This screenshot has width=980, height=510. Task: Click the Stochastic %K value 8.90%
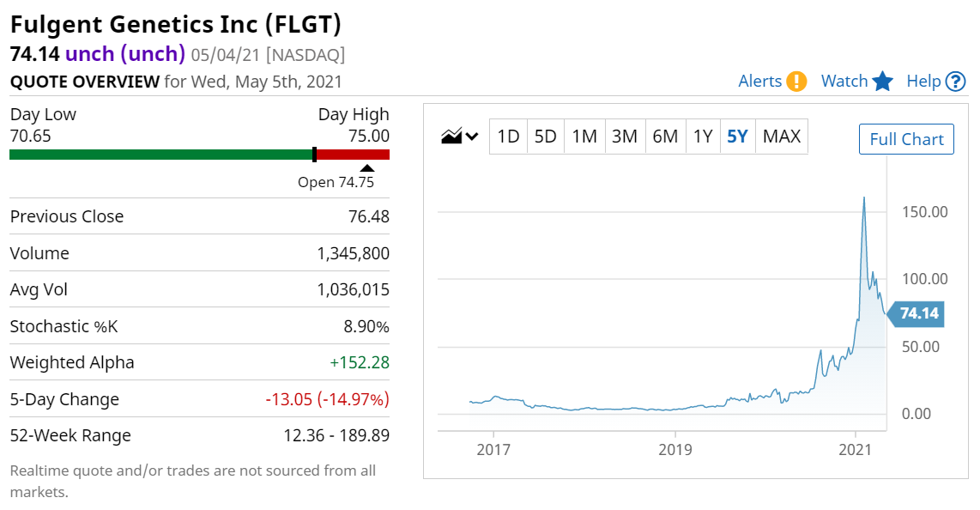[x=366, y=326]
